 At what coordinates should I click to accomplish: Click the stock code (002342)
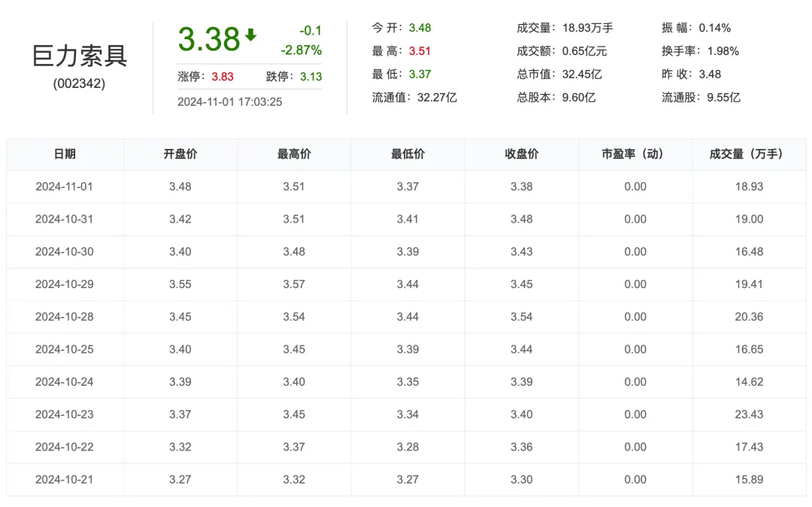(79, 83)
